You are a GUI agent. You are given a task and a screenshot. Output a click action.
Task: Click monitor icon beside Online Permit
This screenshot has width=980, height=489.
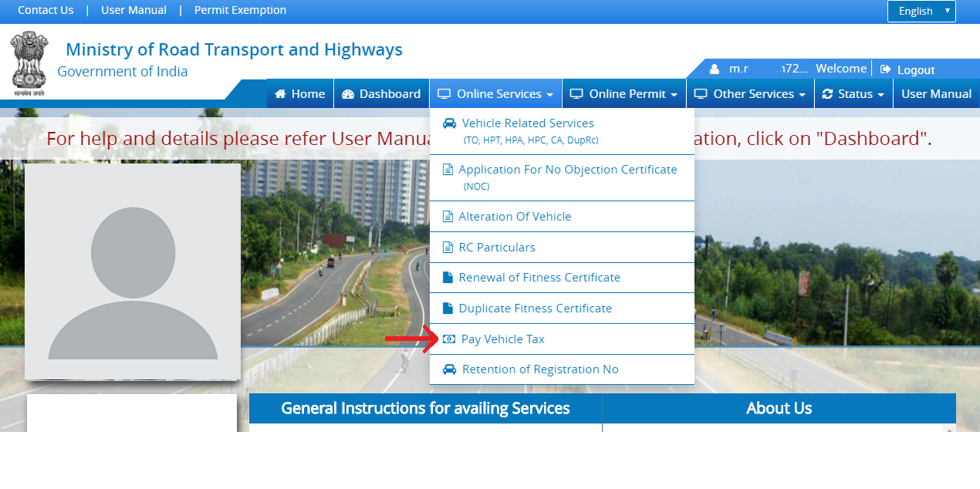tap(576, 94)
